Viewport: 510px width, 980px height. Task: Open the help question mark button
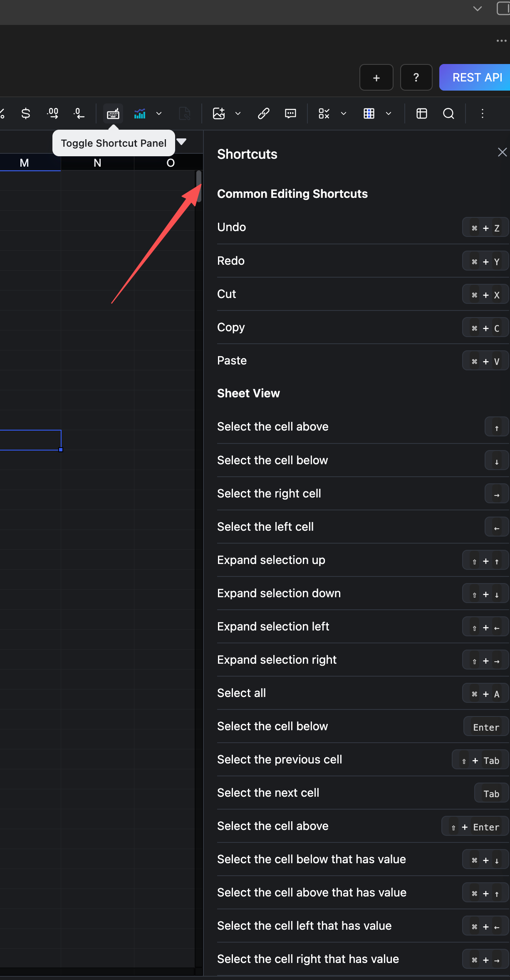[x=416, y=77]
